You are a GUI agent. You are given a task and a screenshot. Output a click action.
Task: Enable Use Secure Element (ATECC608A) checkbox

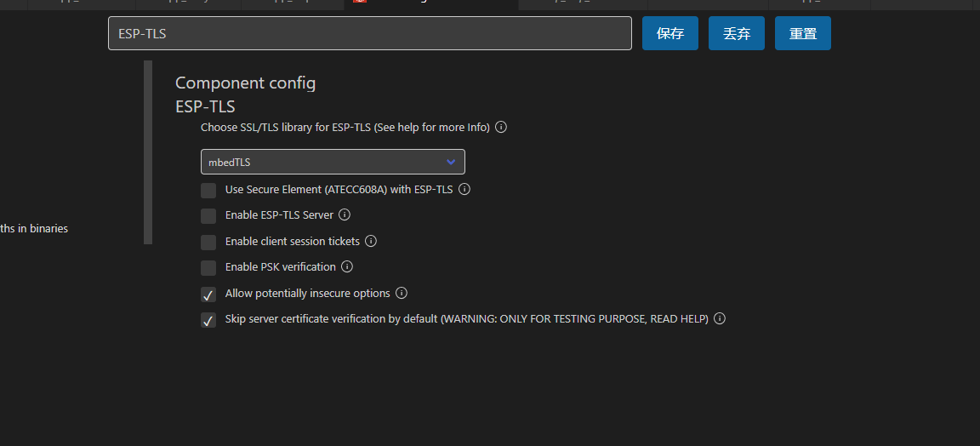tap(208, 190)
